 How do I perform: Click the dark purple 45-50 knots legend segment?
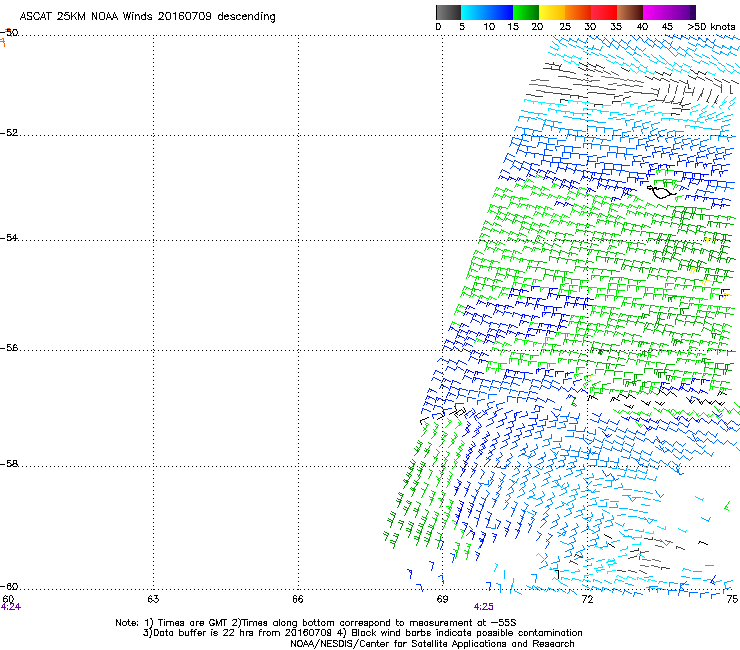[x=682, y=12]
